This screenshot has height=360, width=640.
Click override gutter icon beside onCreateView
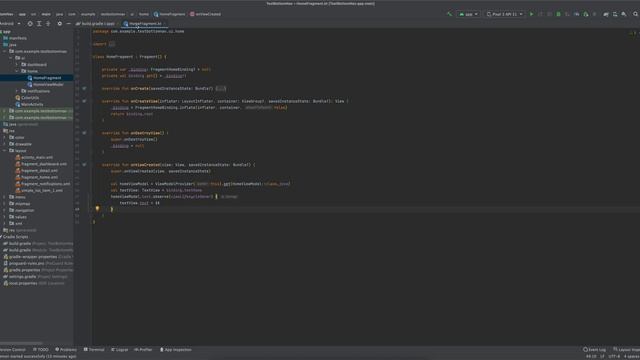tap(84, 101)
